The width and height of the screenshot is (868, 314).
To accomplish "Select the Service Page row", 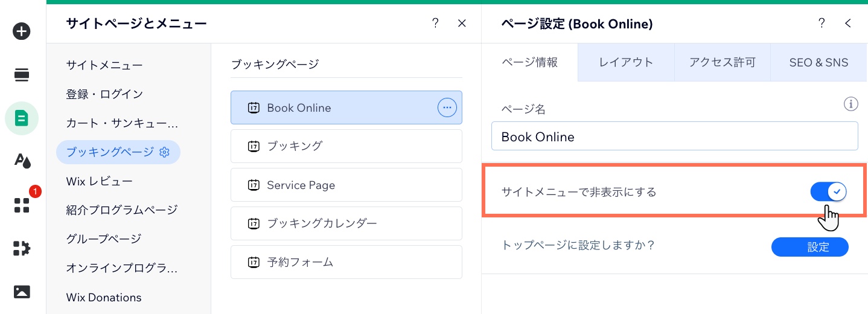I will (x=346, y=185).
